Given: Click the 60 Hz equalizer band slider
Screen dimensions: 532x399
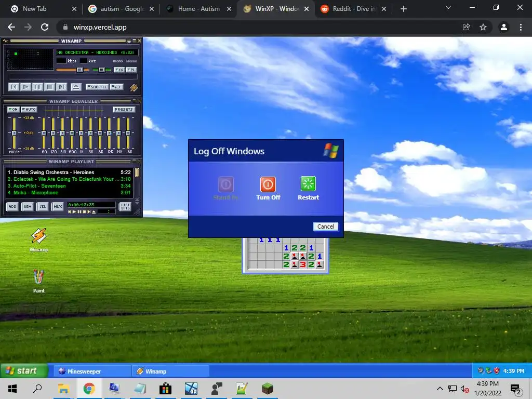Looking at the screenshot, I should point(44,134).
